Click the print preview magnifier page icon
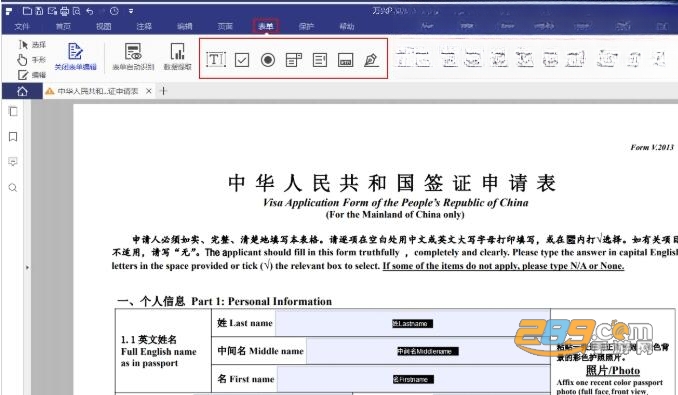The height and width of the screenshot is (395, 678). [77, 11]
